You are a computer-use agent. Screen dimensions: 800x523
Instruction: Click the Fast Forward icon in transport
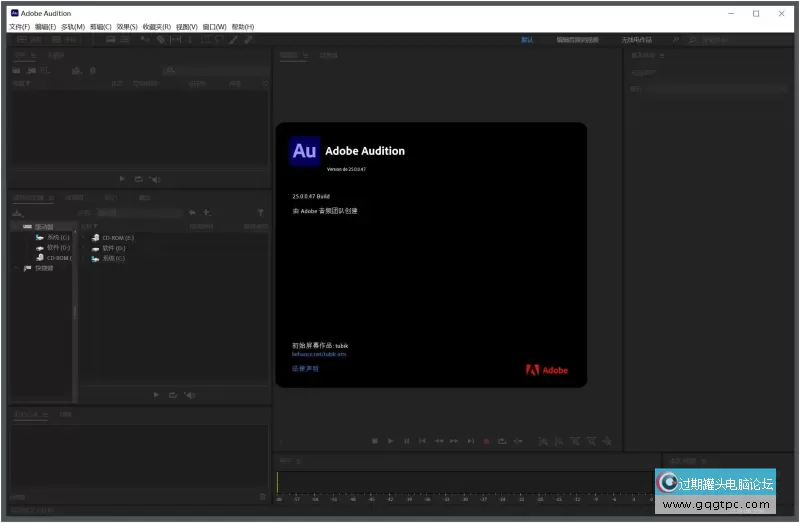(455, 441)
